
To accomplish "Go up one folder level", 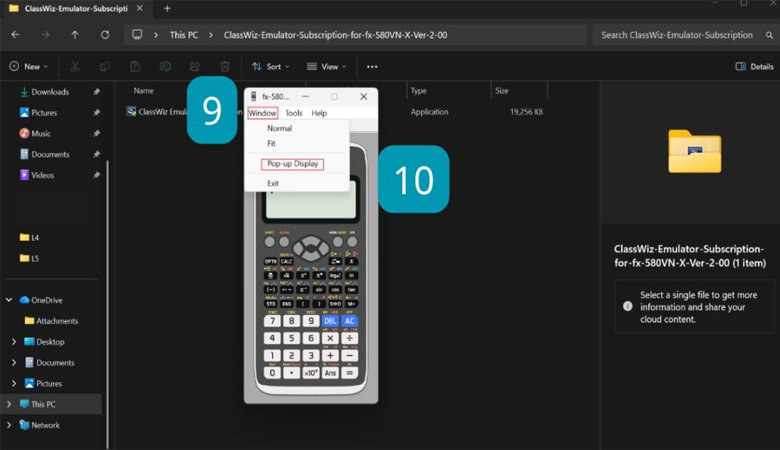I will tap(75, 35).
